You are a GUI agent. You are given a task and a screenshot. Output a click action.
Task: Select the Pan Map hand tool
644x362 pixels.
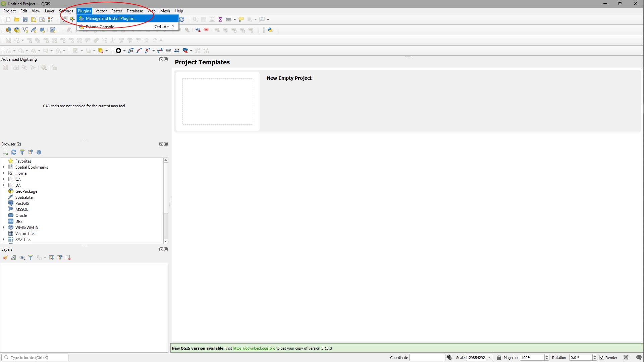[64, 19]
